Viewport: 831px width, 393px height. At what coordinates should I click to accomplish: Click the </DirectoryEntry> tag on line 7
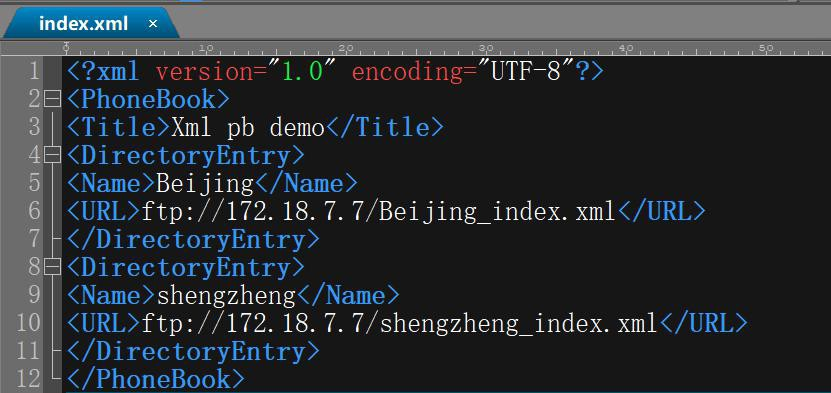(193, 239)
